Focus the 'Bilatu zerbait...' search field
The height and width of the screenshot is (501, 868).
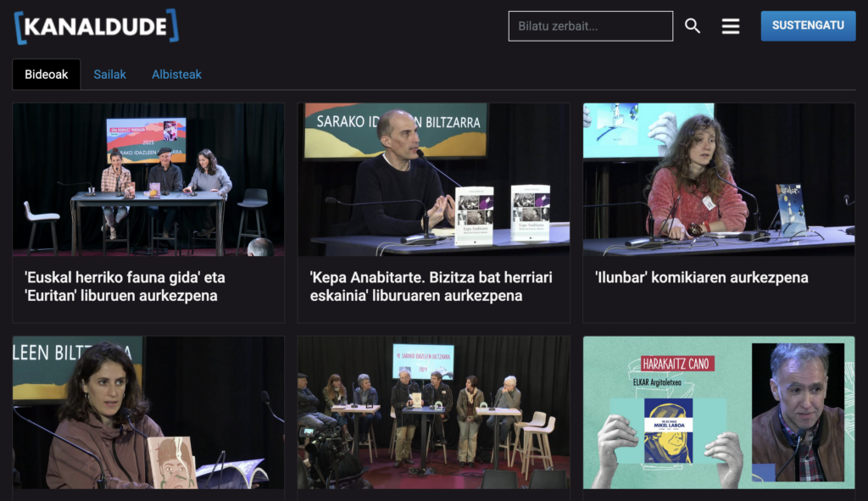point(591,26)
